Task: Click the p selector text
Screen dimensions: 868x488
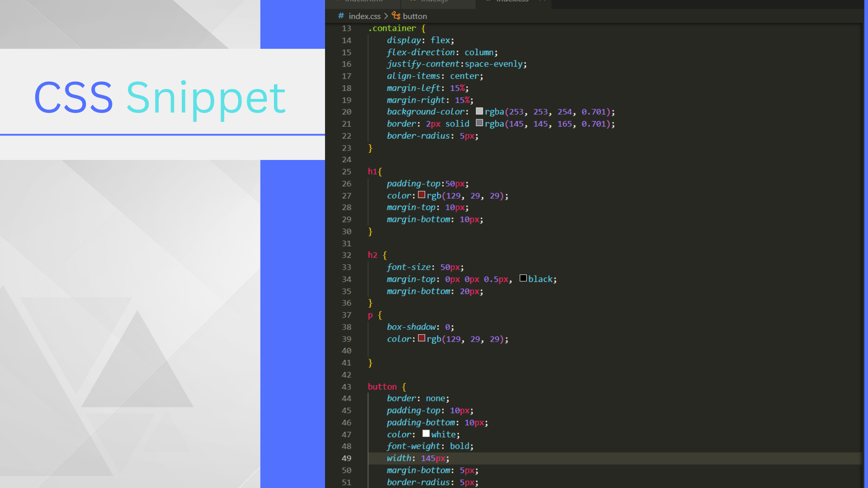Action: pos(370,315)
